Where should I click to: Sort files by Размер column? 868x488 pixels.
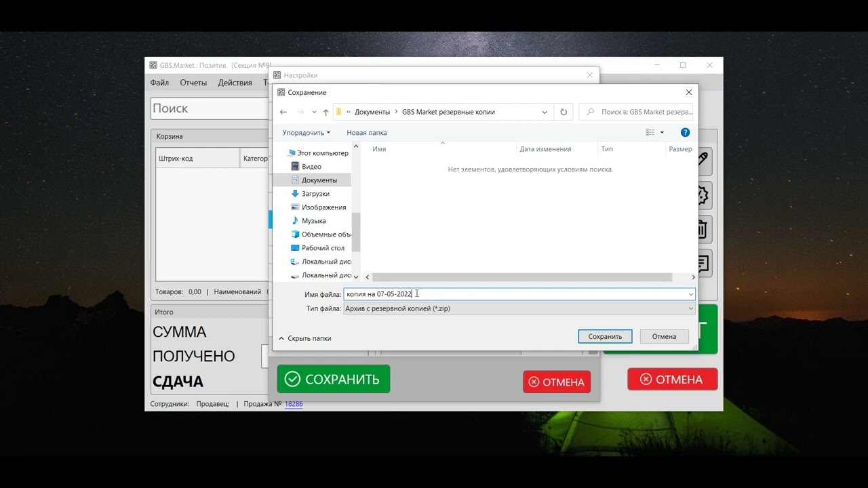point(681,149)
